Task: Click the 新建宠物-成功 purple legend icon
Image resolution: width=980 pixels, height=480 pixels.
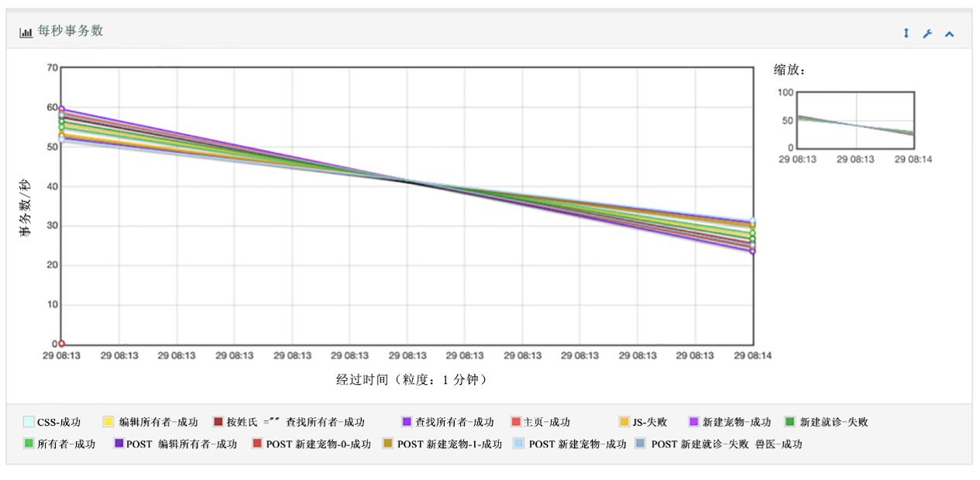Action: pyautogui.click(x=693, y=422)
